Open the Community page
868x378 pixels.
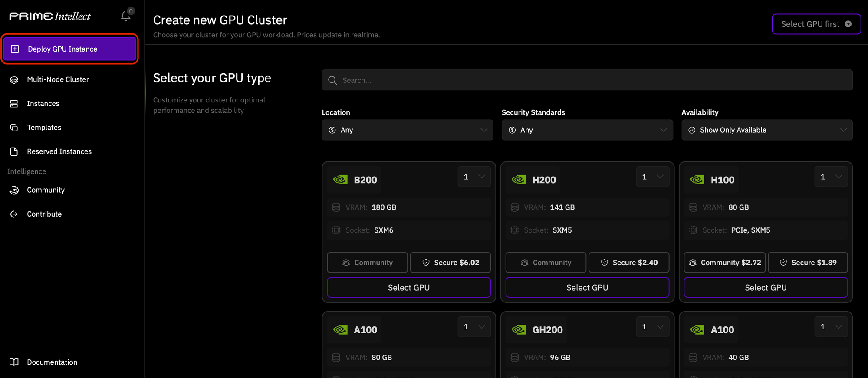pyautogui.click(x=46, y=190)
